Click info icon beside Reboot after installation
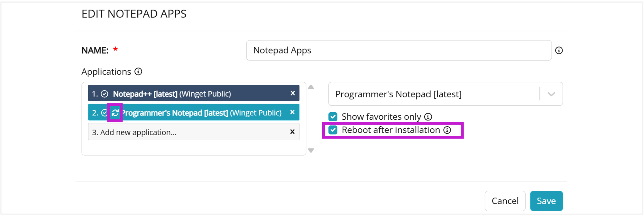Image resolution: width=644 pixels, height=216 pixels. (447, 130)
